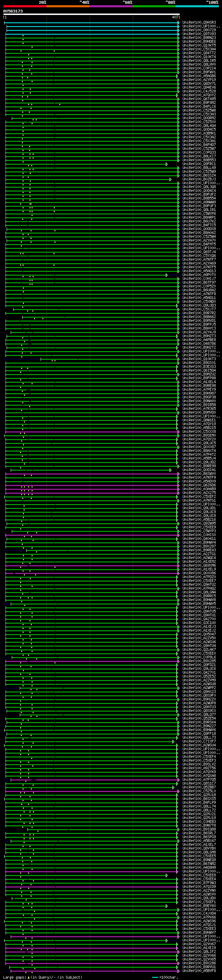Select the UniRef100_B3EXG3 label
This screenshot has height=980, width=222.
coord(199,366)
